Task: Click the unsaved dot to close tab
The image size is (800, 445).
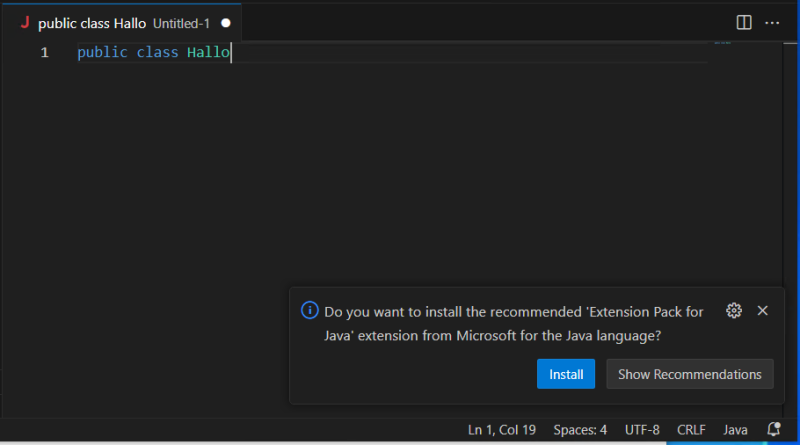Action: coord(225,22)
